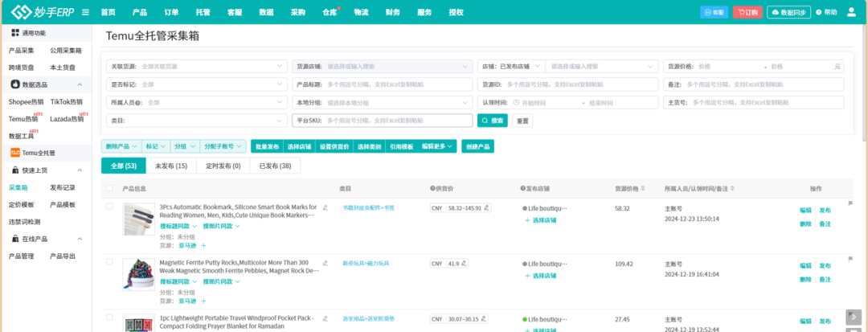Open 所属人员 dropdown
The height and width of the screenshot is (332, 868).
pyautogui.click(x=196, y=103)
